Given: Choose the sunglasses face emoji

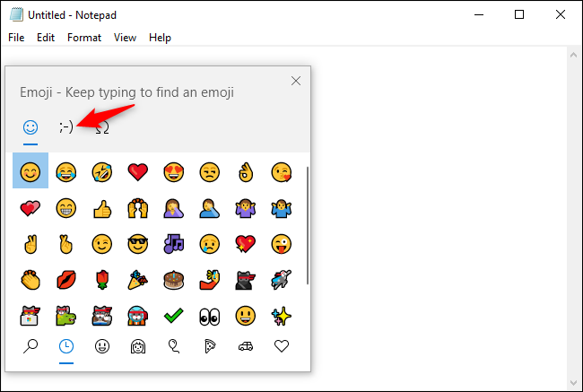Looking at the screenshot, I should click(x=136, y=244).
